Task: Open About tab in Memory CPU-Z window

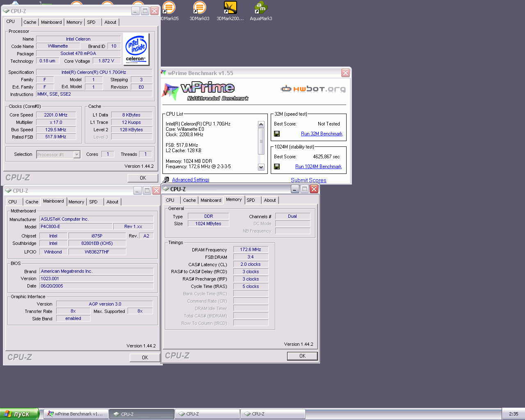Action: pos(270,200)
